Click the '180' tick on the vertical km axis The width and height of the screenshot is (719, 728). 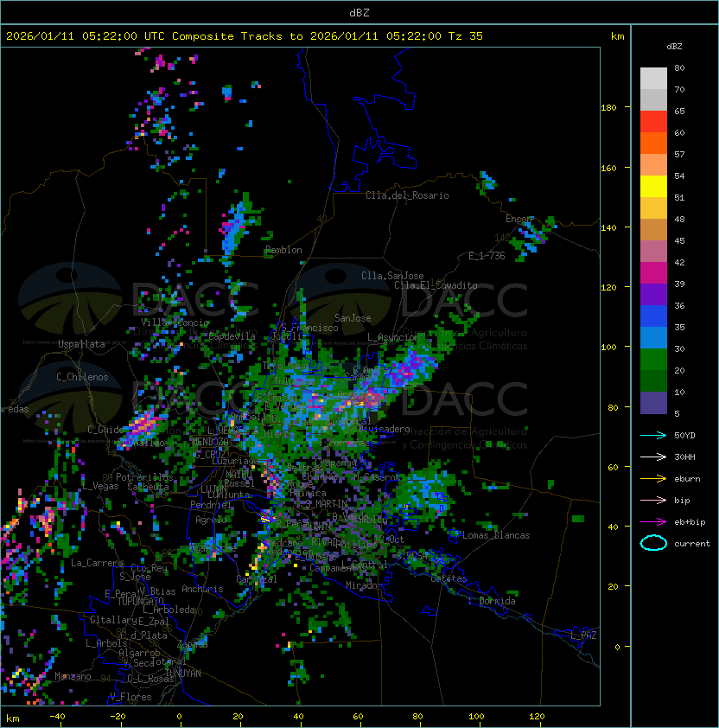[x=608, y=108]
